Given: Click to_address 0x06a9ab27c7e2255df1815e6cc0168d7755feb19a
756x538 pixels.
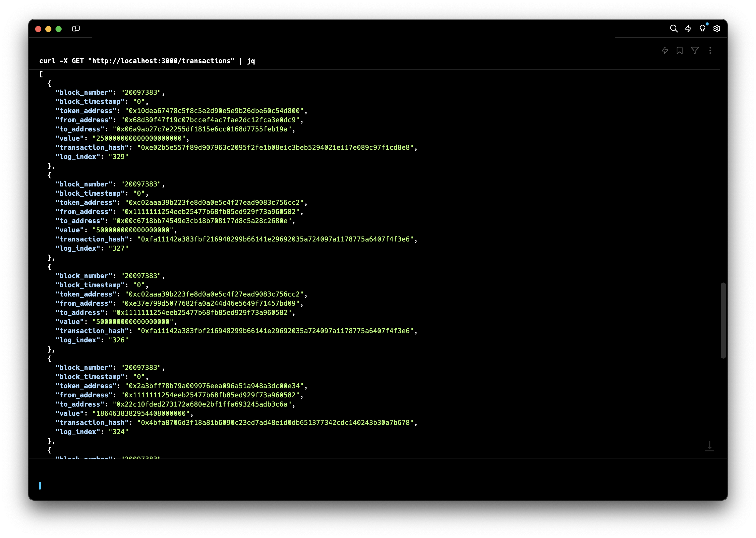Looking at the screenshot, I should pyautogui.click(x=202, y=129).
